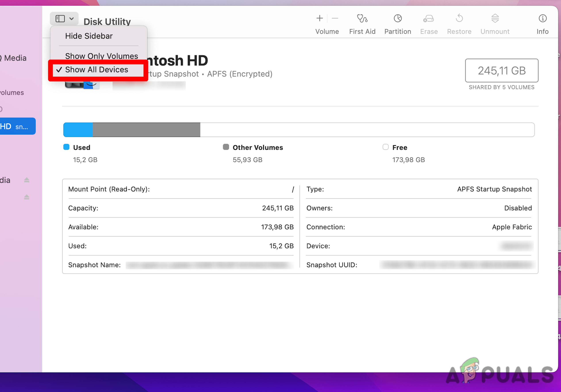
Task: Click the blue Used legend swatch
Action: (x=66, y=147)
